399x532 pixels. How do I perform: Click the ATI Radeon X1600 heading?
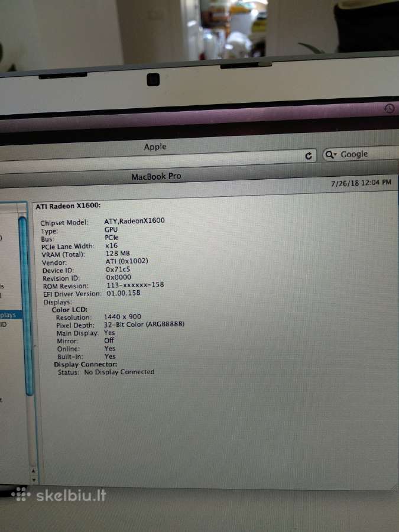tap(68, 206)
